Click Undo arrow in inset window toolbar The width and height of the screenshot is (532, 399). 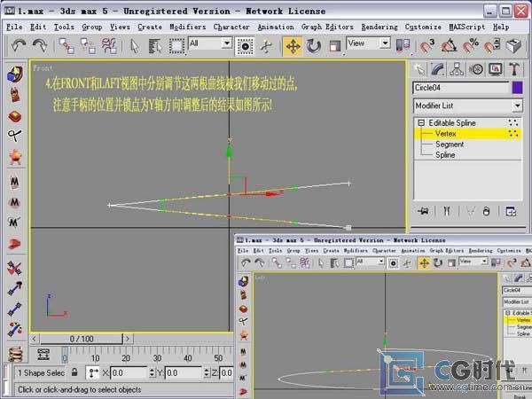coord(246,263)
